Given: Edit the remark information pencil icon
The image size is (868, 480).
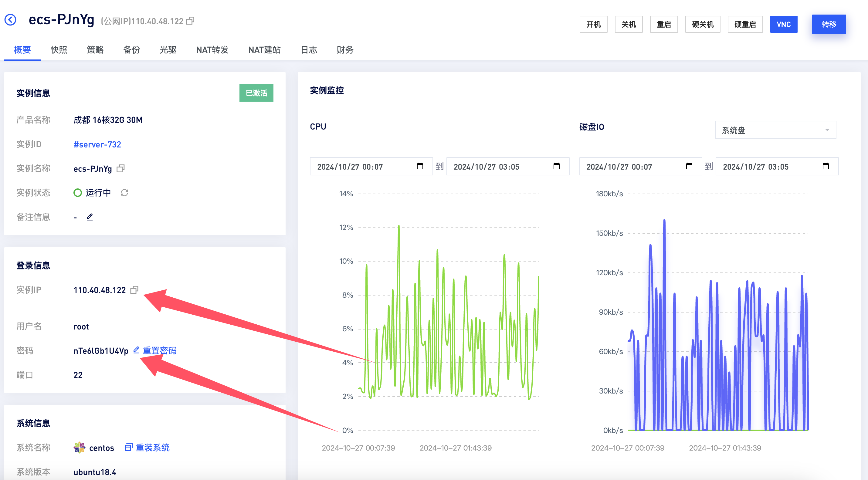Looking at the screenshot, I should [x=90, y=217].
